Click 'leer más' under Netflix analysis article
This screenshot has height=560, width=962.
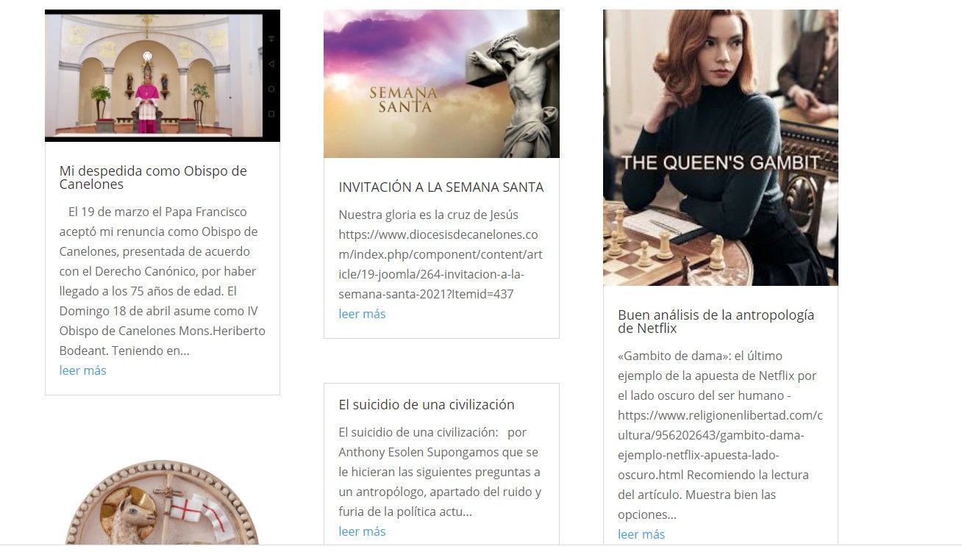pyautogui.click(x=641, y=534)
